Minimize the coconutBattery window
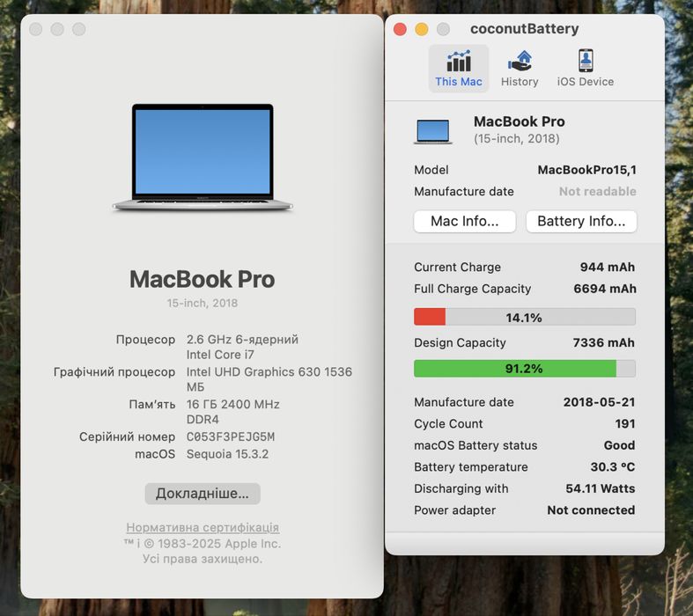 [422, 29]
